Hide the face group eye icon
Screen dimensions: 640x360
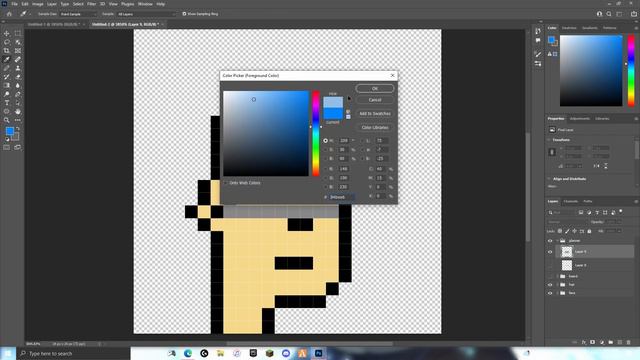pyautogui.click(x=550, y=293)
